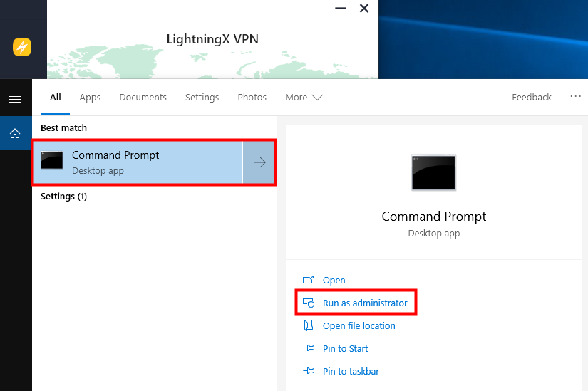This screenshot has height=391, width=588.
Task: Click the Open window icon
Action: pos(308,280)
